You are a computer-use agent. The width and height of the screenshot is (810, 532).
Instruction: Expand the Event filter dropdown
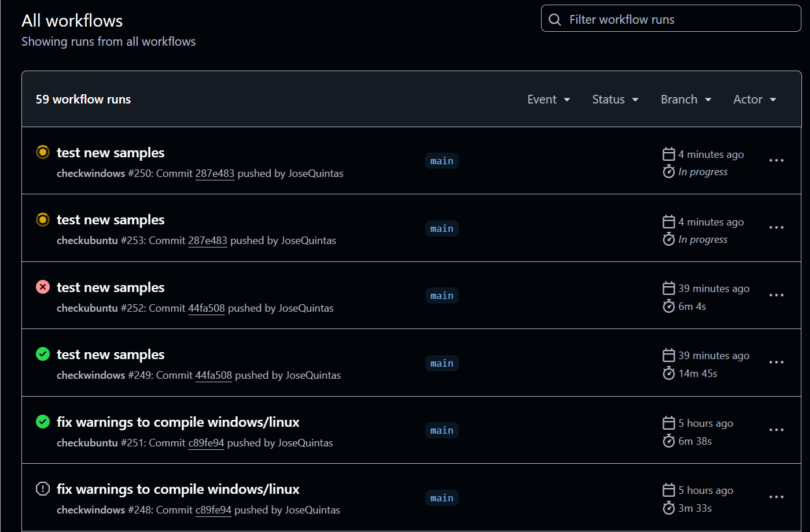(548, 99)
